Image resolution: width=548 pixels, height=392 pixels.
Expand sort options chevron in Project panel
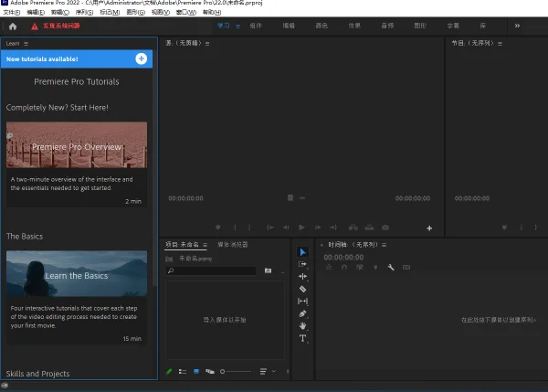[274, 371]
